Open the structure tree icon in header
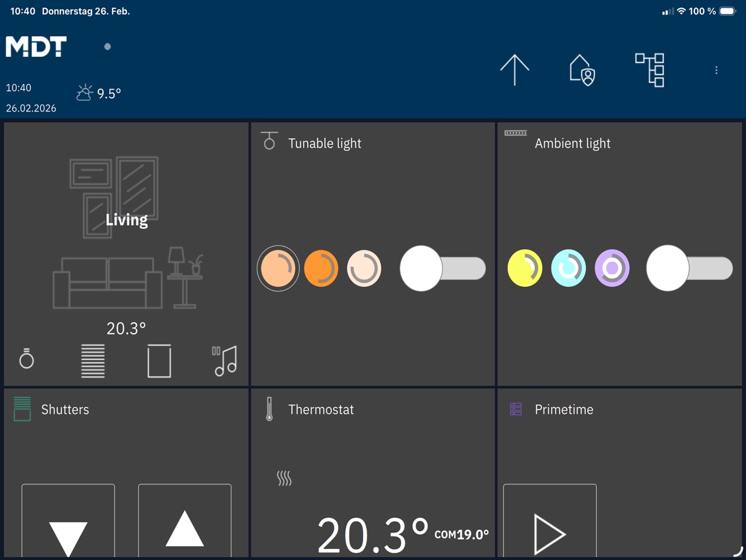746x560 pixels. [x=650, y=70]
